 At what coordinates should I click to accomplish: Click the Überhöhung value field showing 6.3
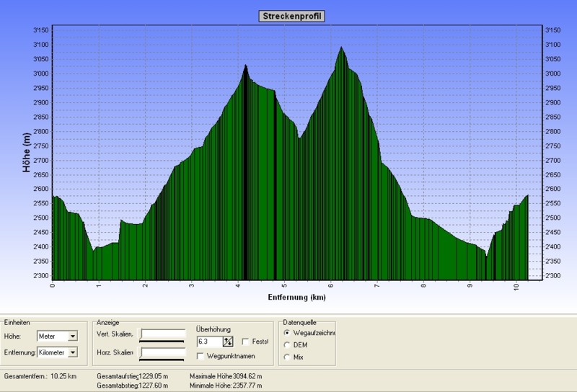point(208,342)
